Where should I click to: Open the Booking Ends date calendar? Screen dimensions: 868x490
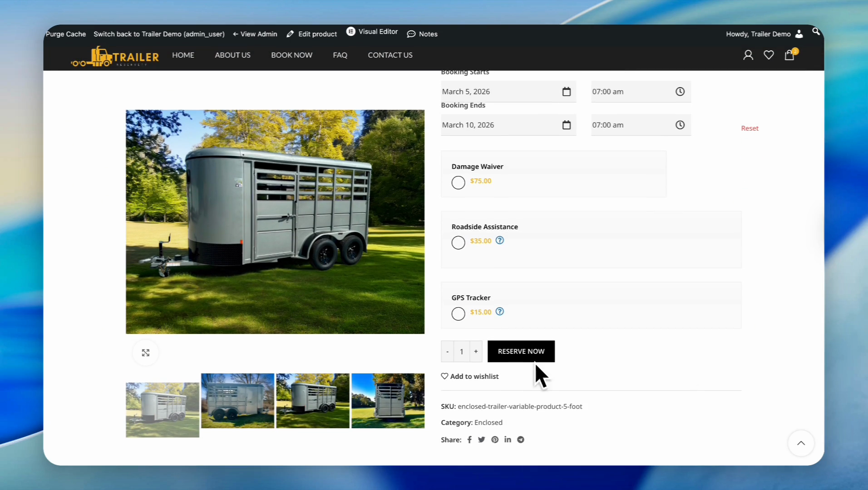point(566,125)
